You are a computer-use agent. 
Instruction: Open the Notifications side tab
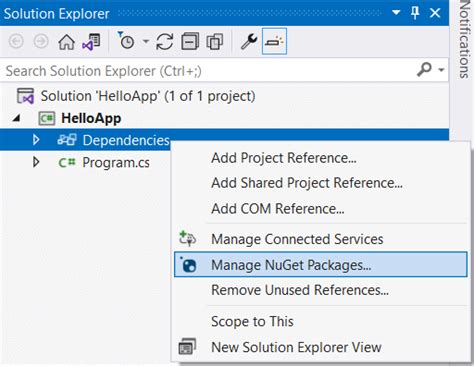[x=464, y=39]
